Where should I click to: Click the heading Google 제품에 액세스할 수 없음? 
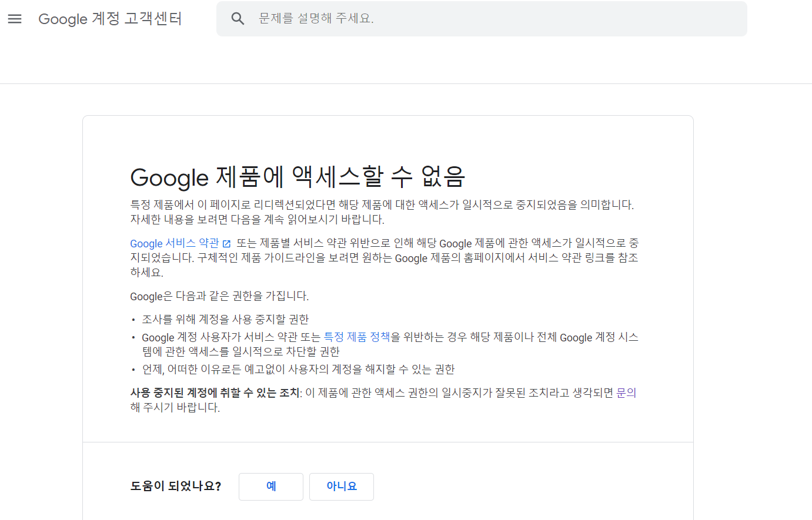[x=298, y=177]
